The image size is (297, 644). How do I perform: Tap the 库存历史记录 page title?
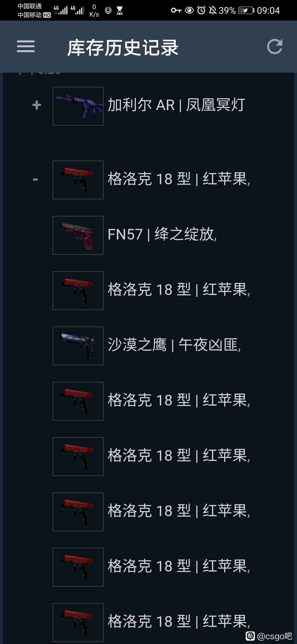click(x=123, y=48)
